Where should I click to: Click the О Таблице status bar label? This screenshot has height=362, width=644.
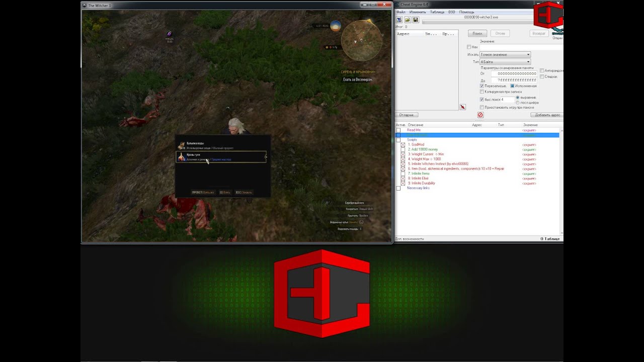[x=550, y=239]
